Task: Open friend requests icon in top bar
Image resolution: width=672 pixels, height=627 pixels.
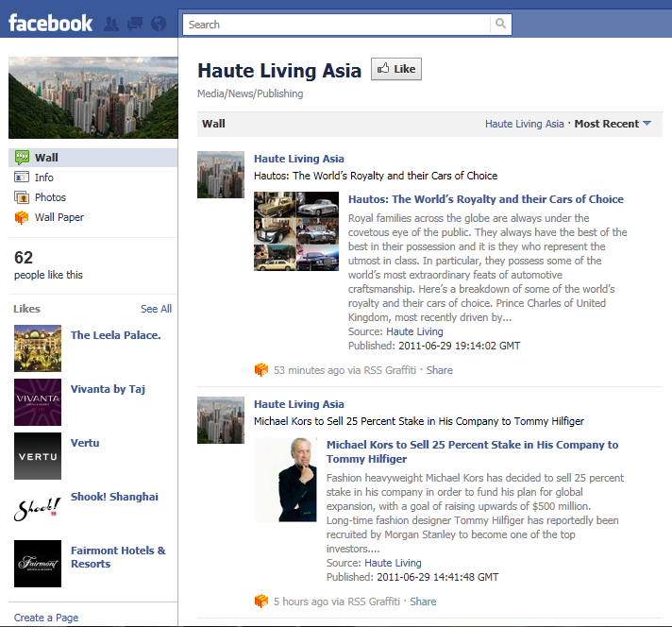Action: [x=112, y=24]
